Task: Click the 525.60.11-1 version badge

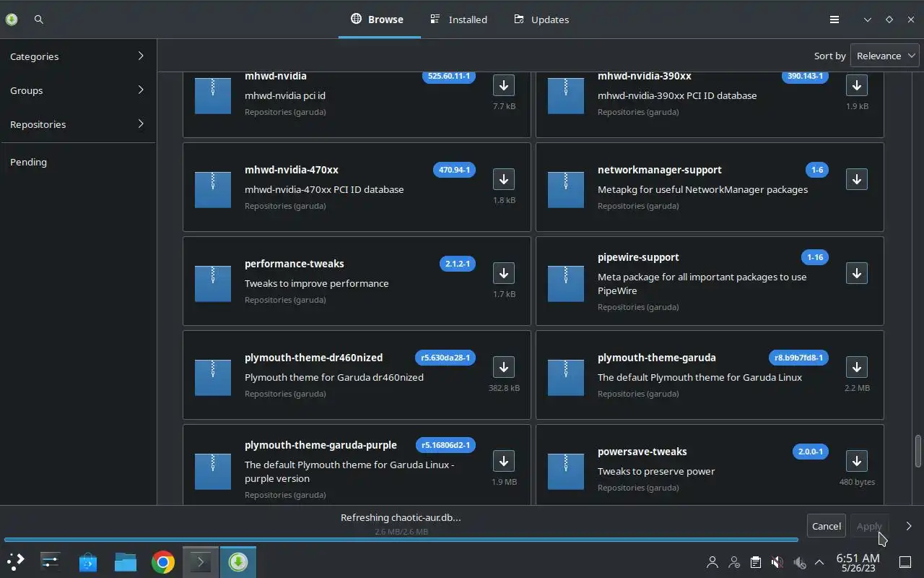Action: [449, 76]
